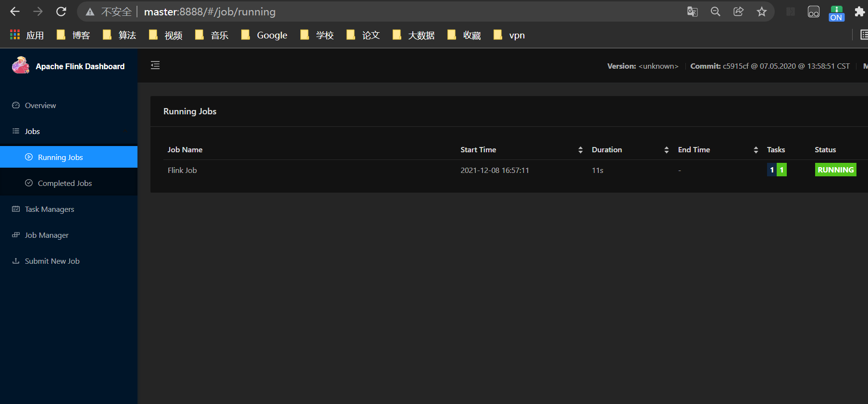
Task: Open the reading list side panel icon
Action: 864,35
